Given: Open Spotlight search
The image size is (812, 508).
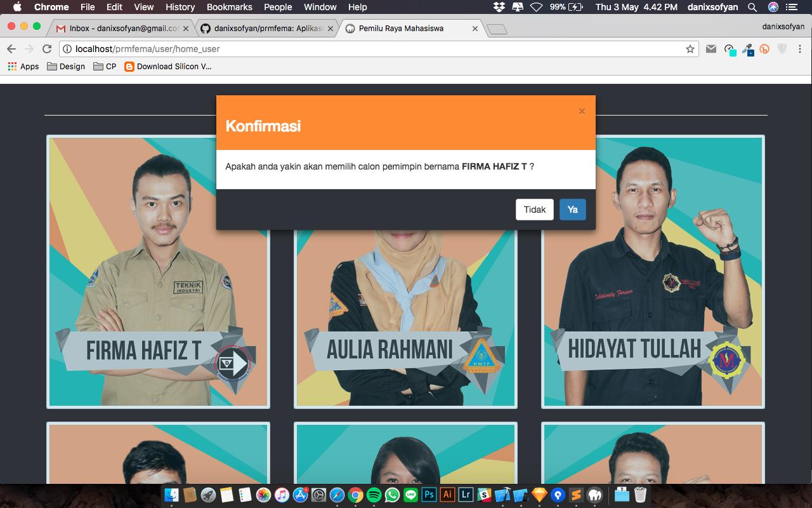Looking at the screenshot, I should [x=752, y=7].
